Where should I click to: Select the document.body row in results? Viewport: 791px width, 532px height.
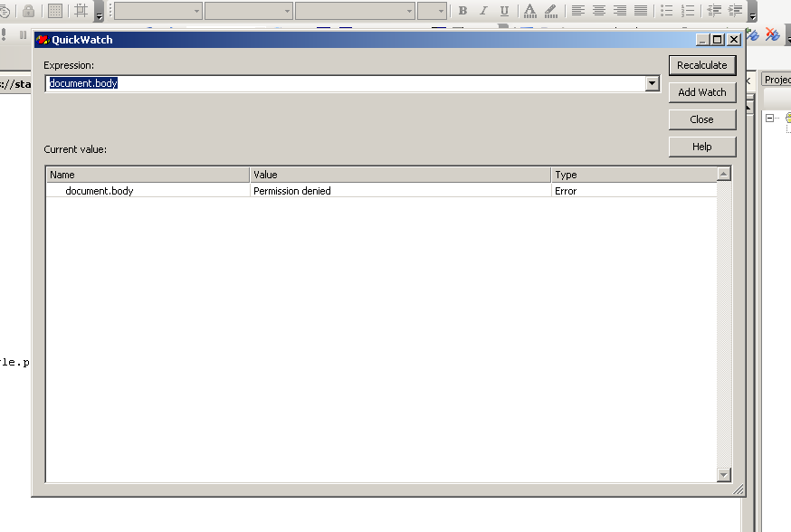(100, 191)
